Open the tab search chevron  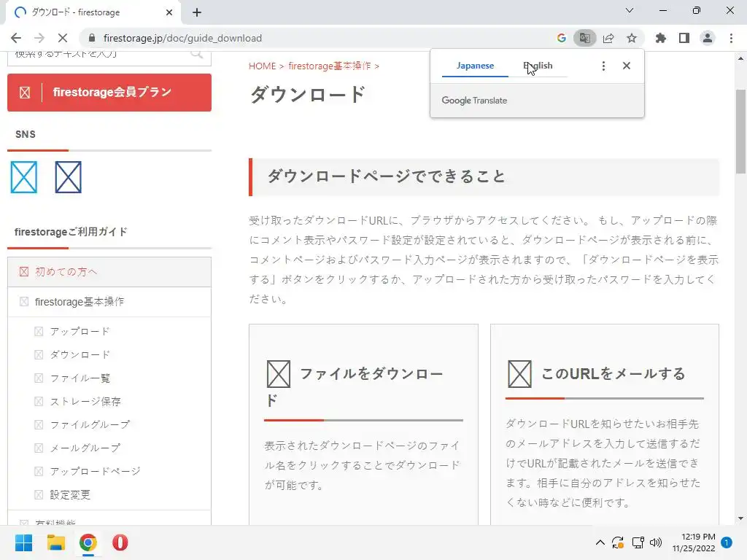630,10
